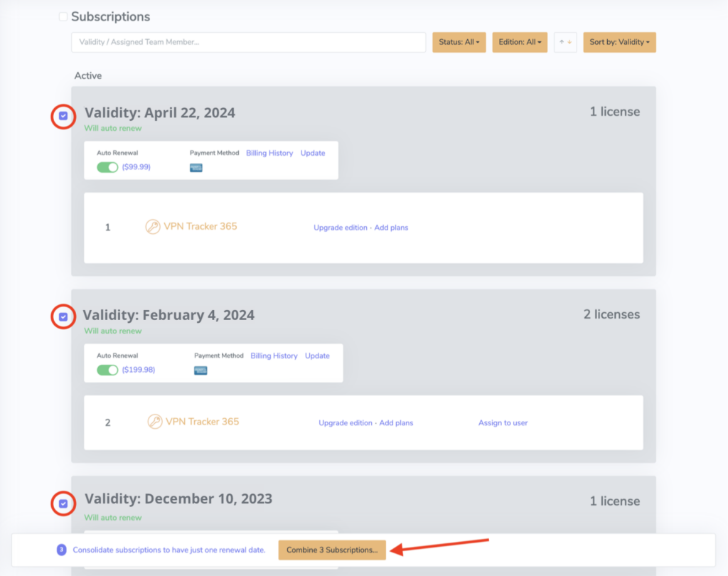Click Add plans in April 22, 2024 subscription

pyautogui.click(x=391, y=228)
